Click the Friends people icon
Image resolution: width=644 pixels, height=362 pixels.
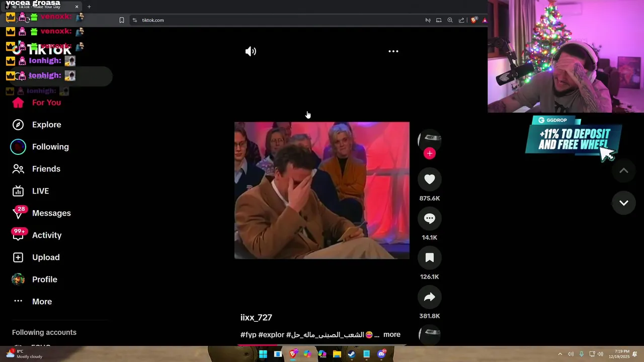(18, 169)
